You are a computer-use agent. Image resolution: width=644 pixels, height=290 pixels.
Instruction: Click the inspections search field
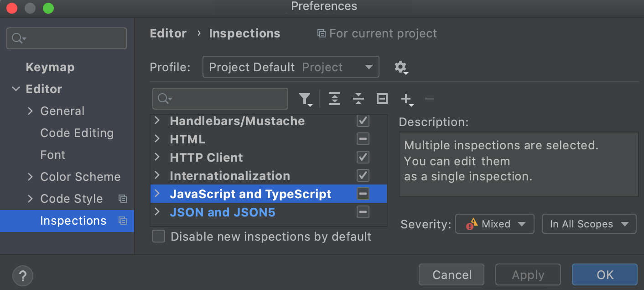coord(220,99)
